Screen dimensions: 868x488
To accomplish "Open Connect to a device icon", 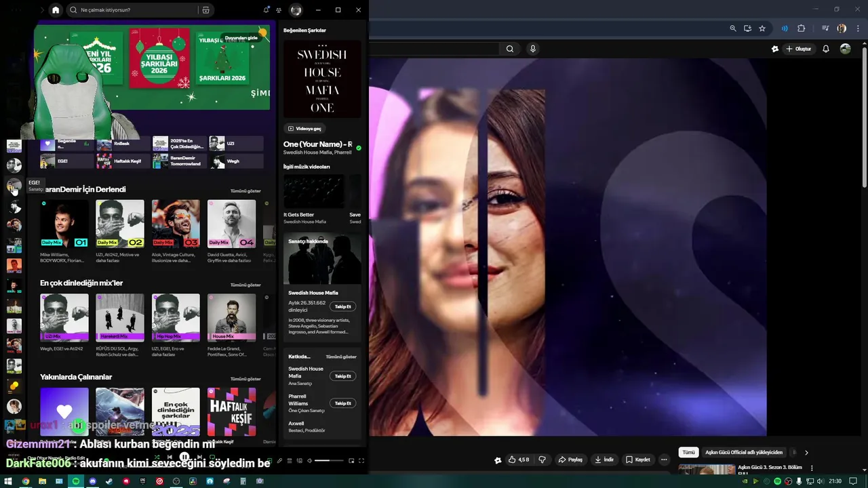I will click(300, 461).
